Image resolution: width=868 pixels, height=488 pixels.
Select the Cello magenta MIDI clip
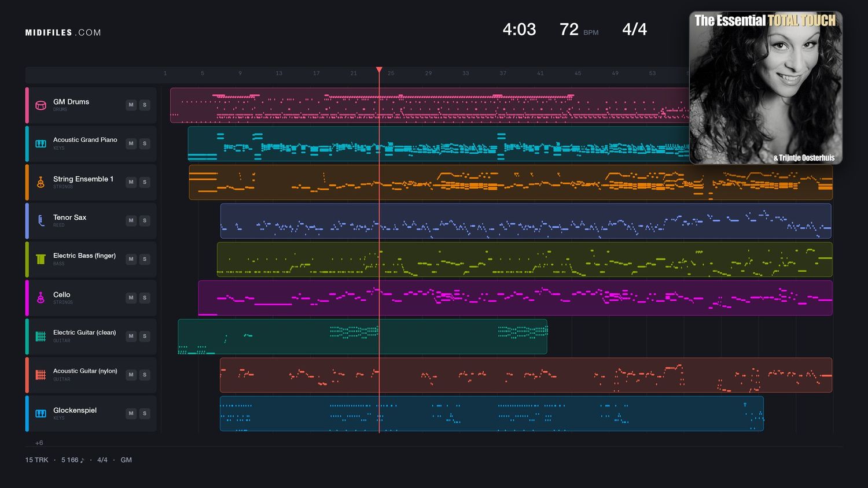(515, 298)
